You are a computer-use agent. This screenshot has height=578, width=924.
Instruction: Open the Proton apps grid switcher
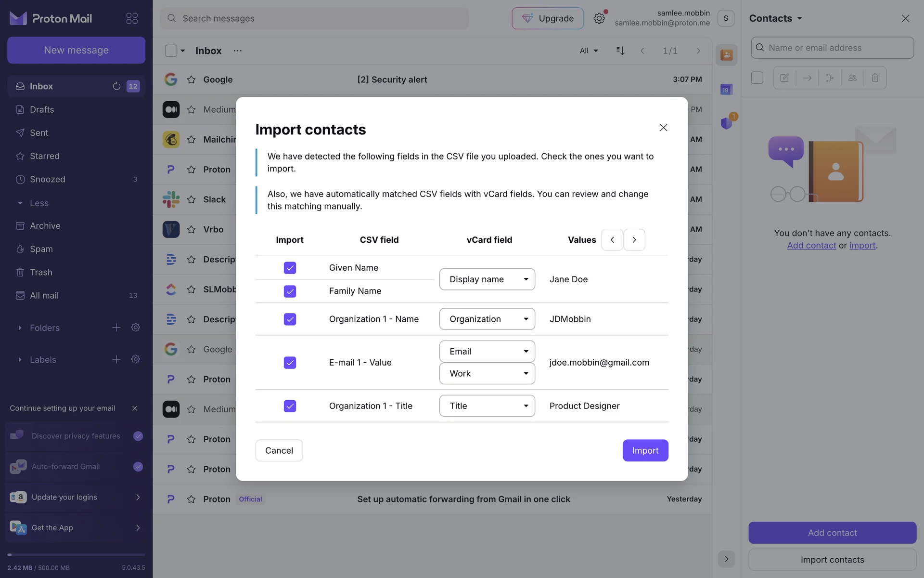[132, 18]
